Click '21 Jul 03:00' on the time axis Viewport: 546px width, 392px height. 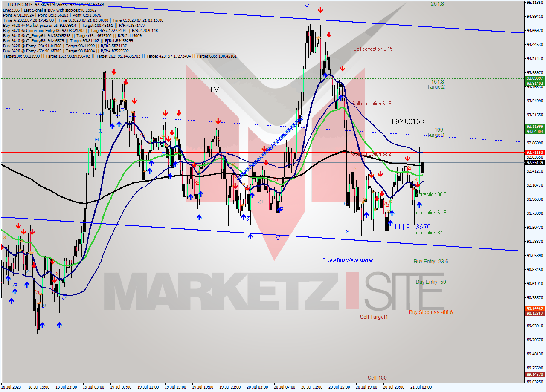click(x=421, y=388)
